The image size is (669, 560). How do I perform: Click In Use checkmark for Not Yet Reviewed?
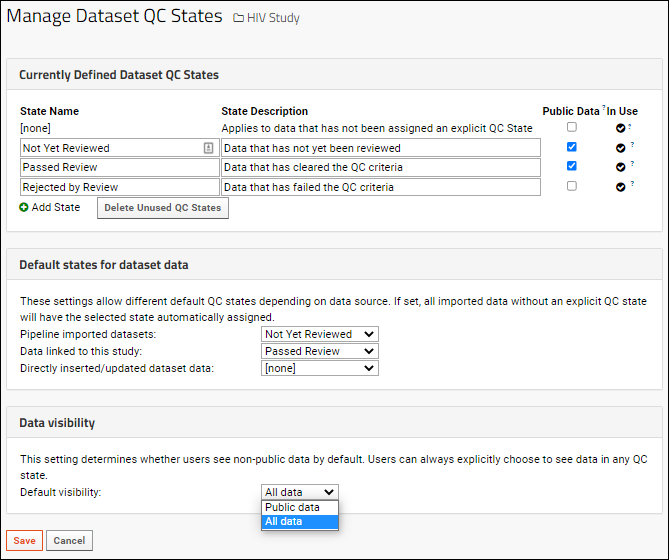(x=620, y=148)
